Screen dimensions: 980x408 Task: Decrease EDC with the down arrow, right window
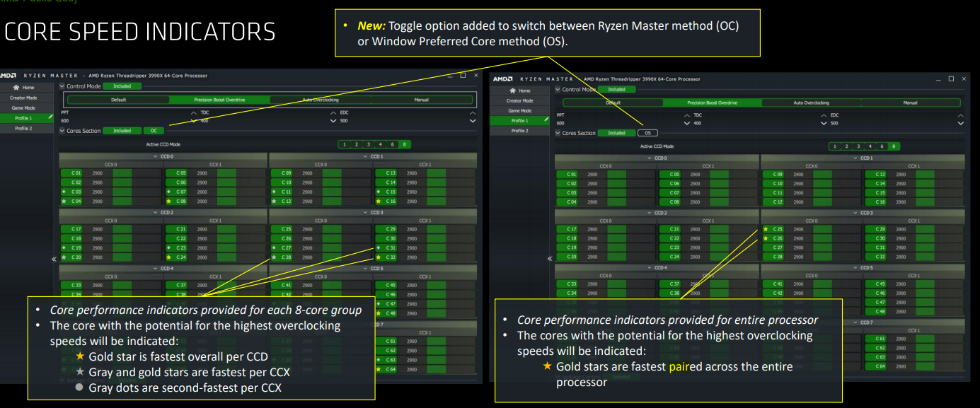[x=960, y=123]
